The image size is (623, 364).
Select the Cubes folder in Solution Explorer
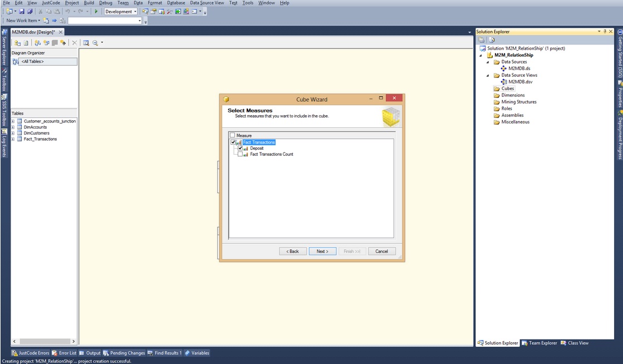coord(507,88)
